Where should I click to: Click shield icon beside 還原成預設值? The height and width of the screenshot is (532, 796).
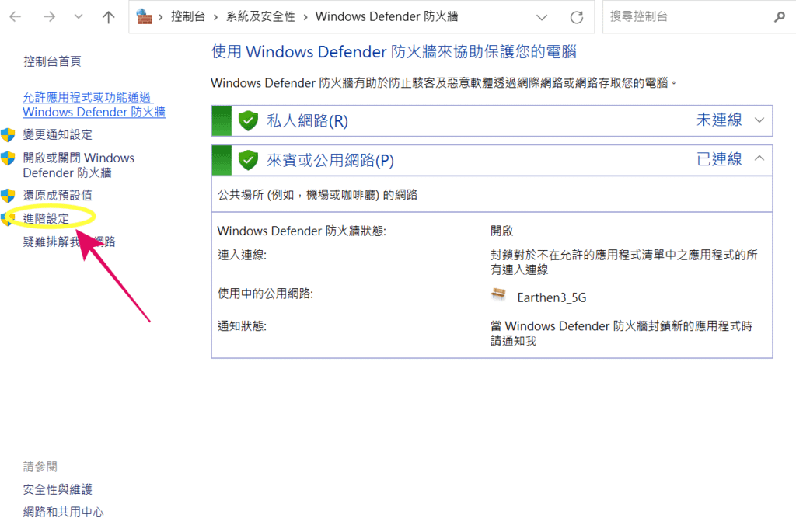(8, 195)
